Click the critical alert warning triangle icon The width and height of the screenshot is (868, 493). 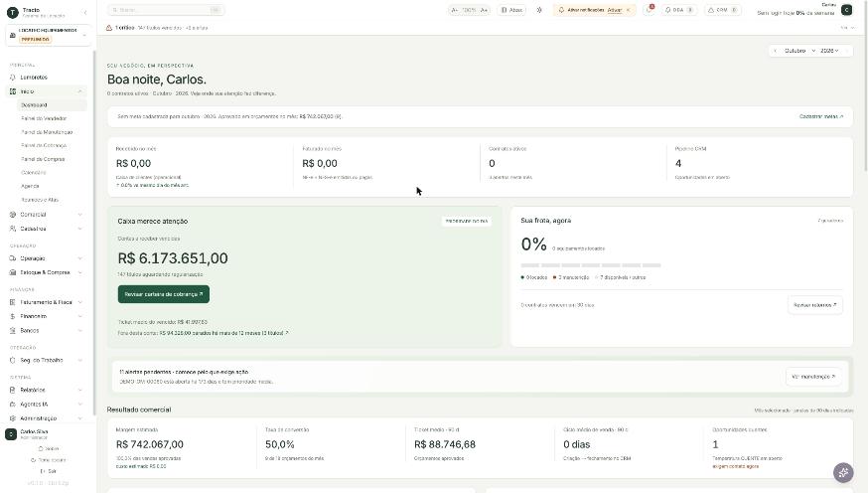pos(109,28)
